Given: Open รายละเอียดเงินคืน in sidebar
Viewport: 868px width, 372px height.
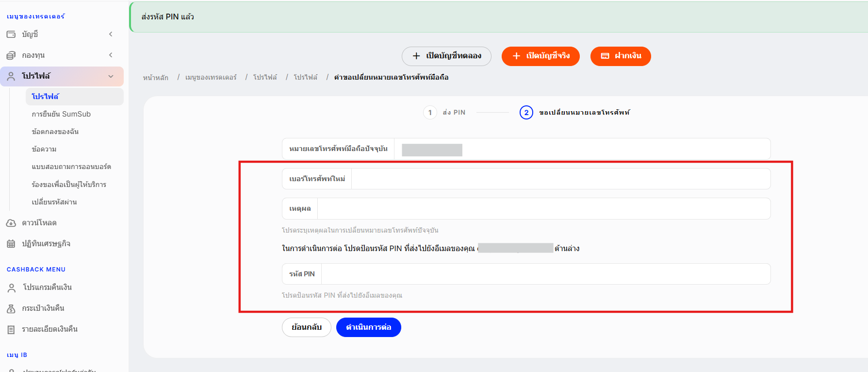Looking at the screenshot, I should 49,329.
